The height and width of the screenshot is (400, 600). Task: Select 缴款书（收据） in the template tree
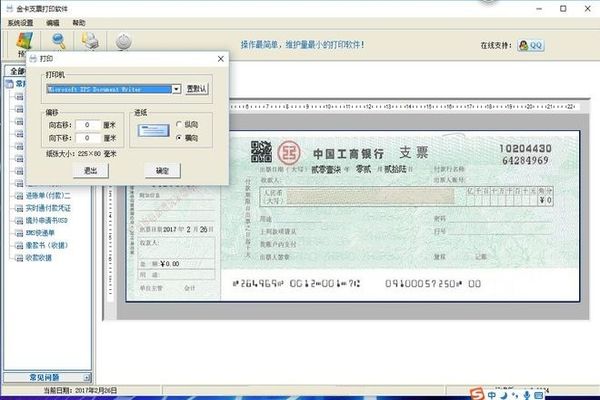[46, 244]
